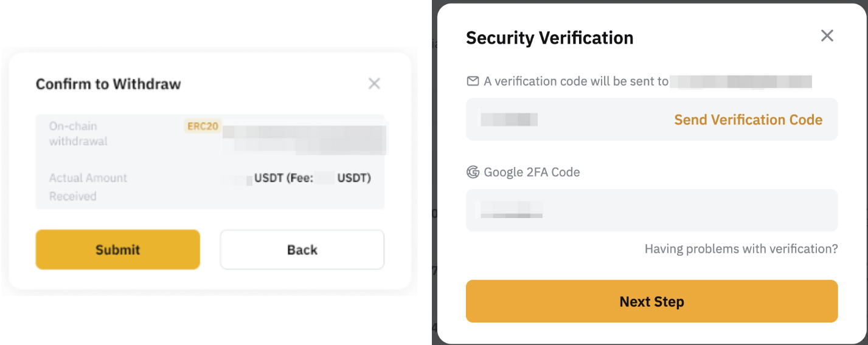Click the envelope icon beside verification message
868x345 pixels.
point(473,81)
